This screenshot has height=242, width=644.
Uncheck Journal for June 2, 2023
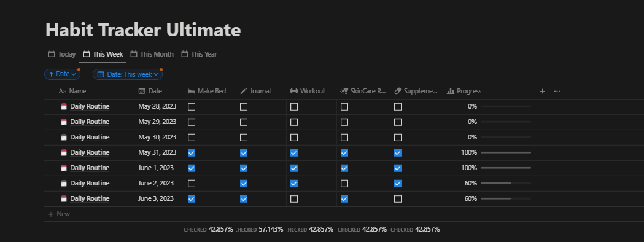(x=244, y=183)
